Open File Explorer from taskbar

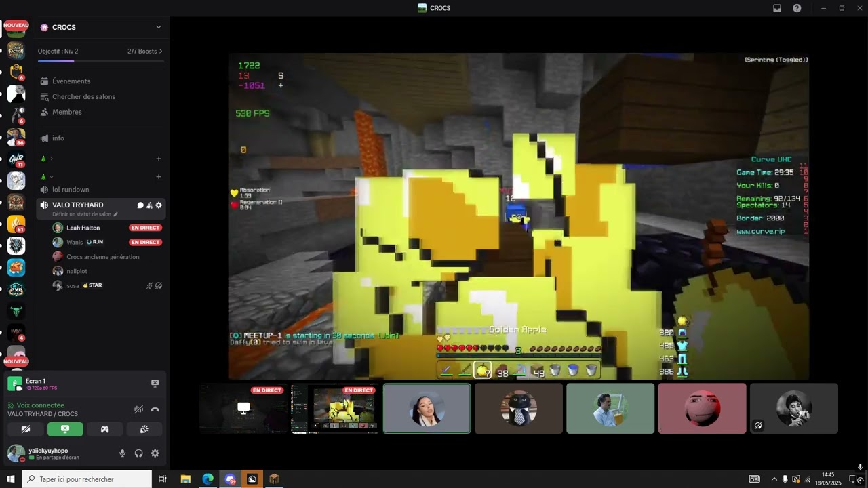coord(186,479)
